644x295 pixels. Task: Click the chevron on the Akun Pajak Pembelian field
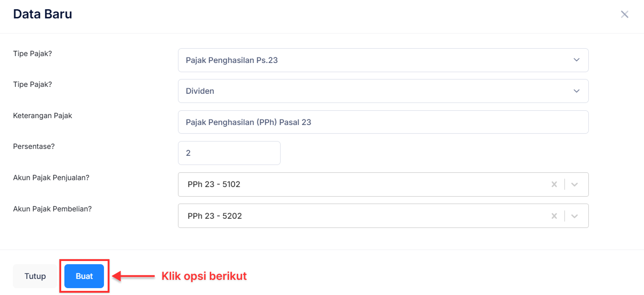pyautogui.click(x=575, y=216)
